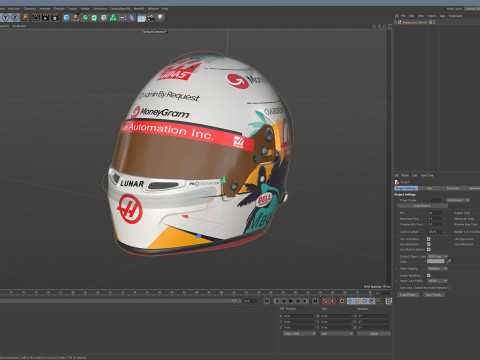Toggle the Z axis lock icon

click(x=15, y=17)
